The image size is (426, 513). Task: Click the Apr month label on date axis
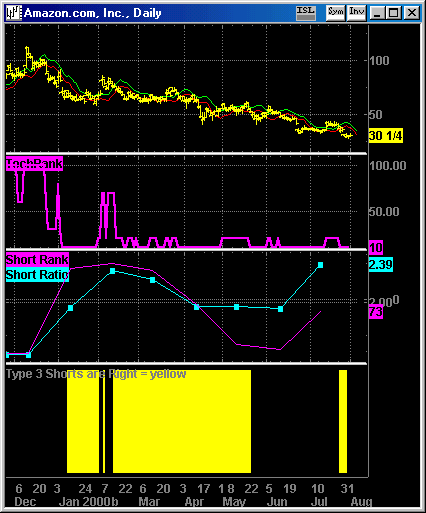click(x=194, y=502)
